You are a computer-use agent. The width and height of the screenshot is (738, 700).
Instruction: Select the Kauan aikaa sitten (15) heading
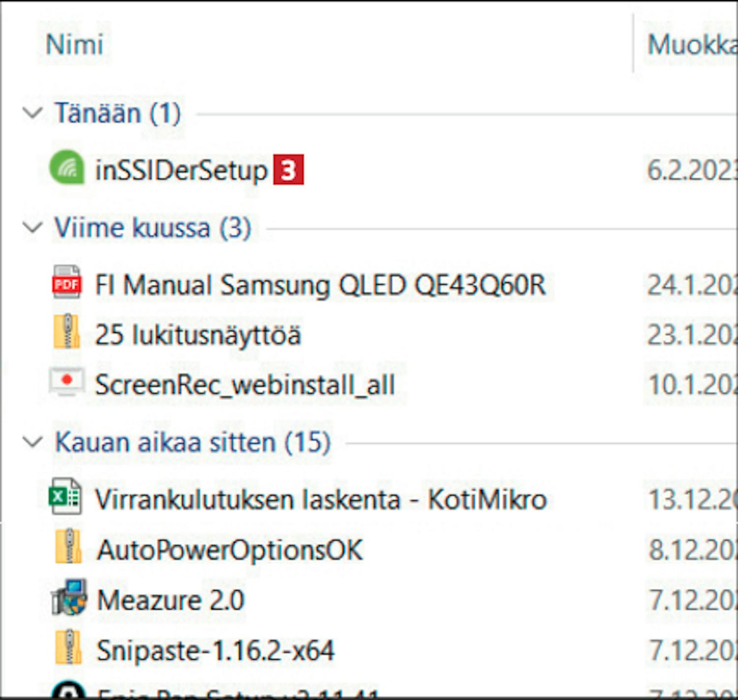(x=192, y=442)
